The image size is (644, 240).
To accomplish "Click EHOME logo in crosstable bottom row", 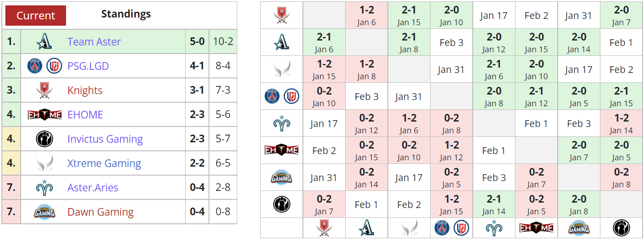I will pyautogui.click(x=536, y=228).
